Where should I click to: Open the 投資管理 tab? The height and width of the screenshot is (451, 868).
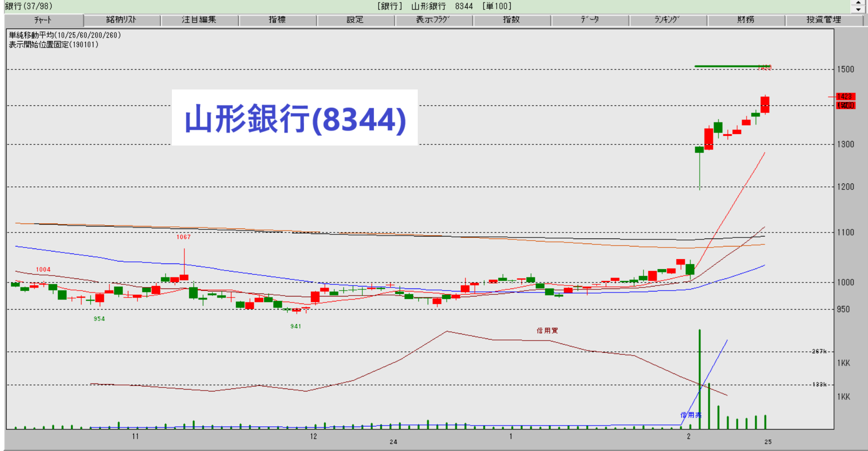click(x=824, y=20)
